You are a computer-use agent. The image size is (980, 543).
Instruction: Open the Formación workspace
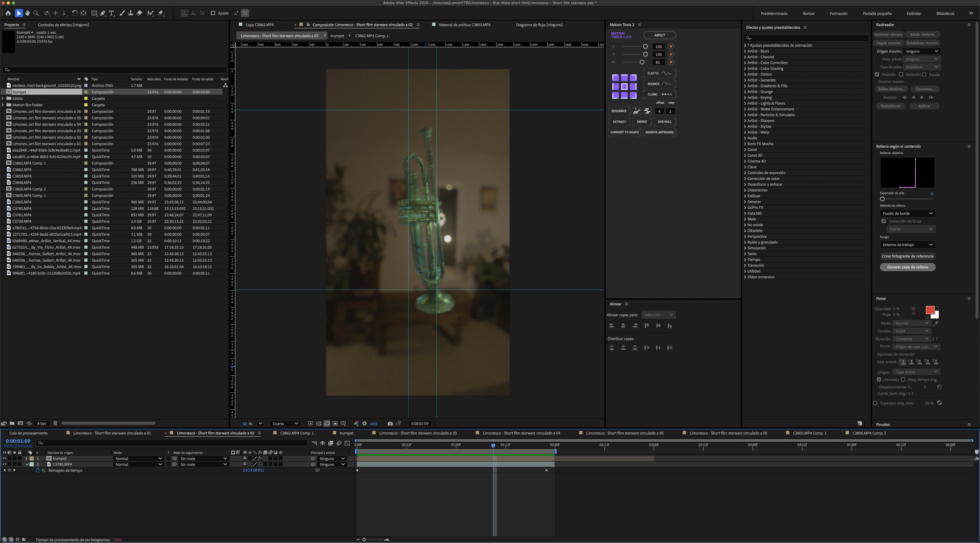tap(838, 13)
